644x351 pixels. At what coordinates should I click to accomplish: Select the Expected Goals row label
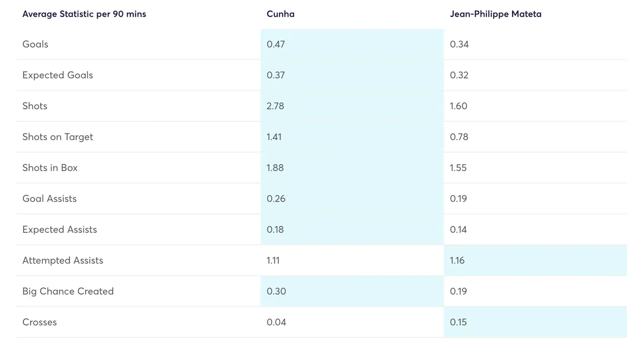pos(57,75)
